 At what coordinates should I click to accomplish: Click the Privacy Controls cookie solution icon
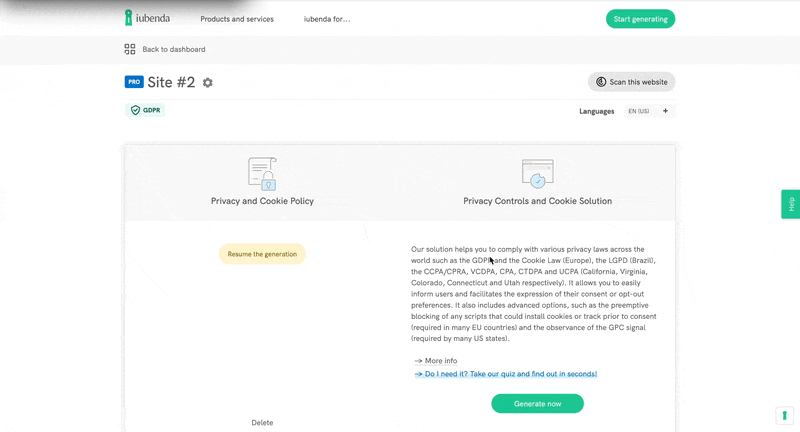click(537, 173)
